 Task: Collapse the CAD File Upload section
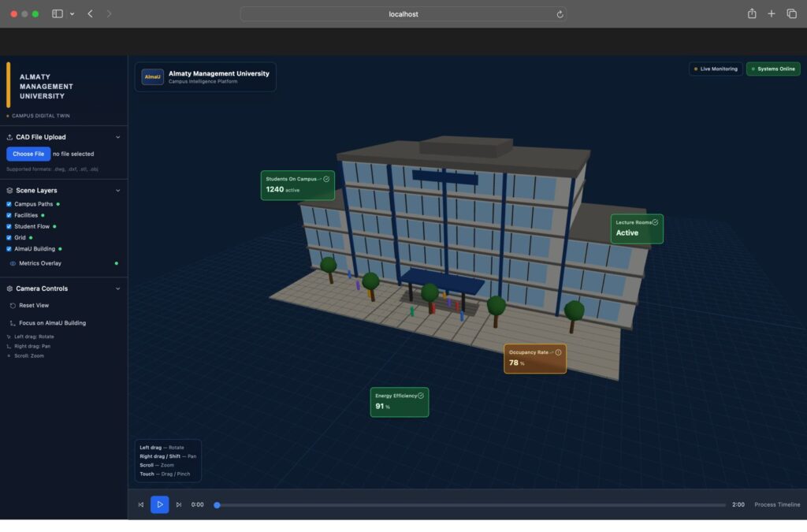(118, 137)
